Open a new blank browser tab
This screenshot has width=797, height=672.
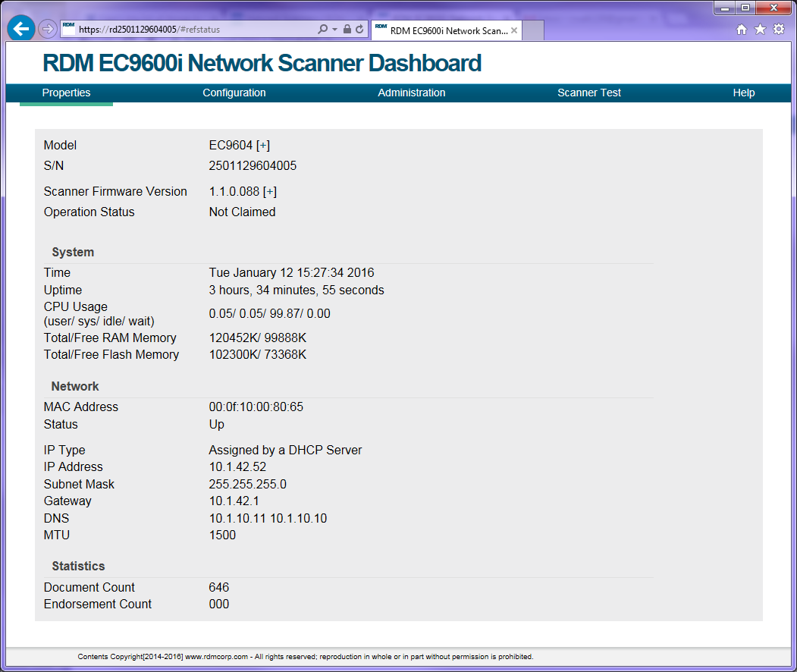coord(533,30)
